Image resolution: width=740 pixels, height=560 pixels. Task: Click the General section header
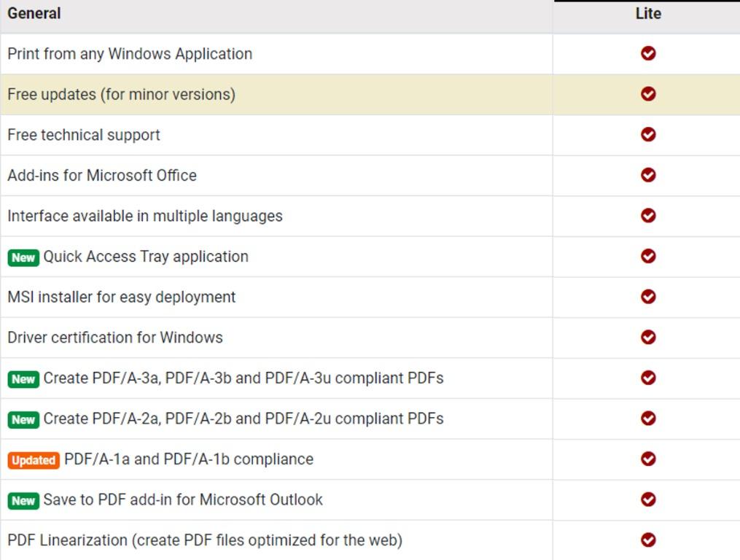point(34,13)
